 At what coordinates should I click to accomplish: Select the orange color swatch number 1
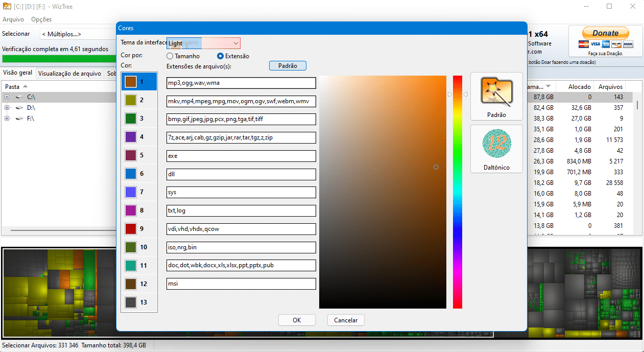click(131, 82)
